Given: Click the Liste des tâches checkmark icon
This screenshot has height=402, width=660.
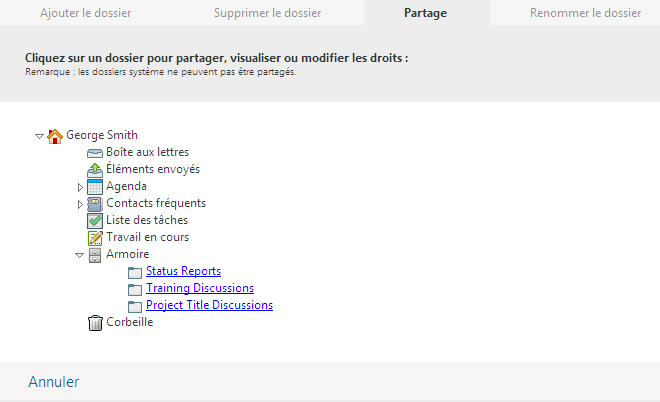Looking at the screenshot, I should coord(95,220).
